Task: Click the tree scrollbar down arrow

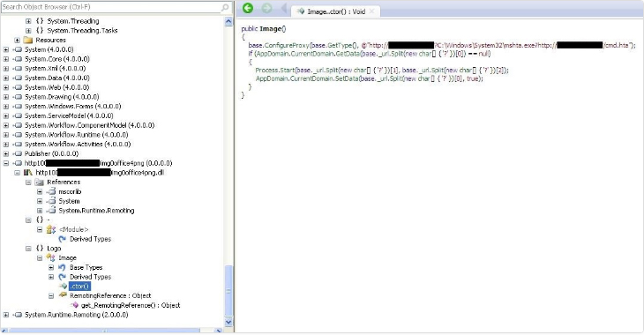Action: tap(228, 323)
